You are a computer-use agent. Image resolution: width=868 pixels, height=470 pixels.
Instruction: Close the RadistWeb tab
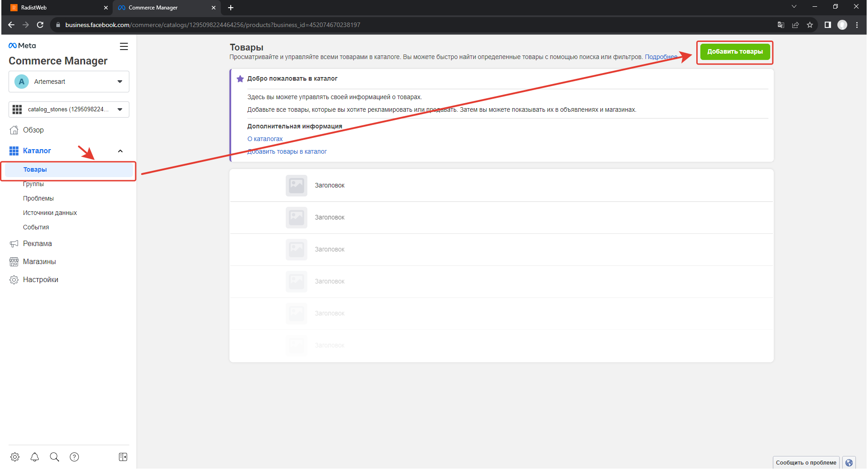tap(106, 8)
